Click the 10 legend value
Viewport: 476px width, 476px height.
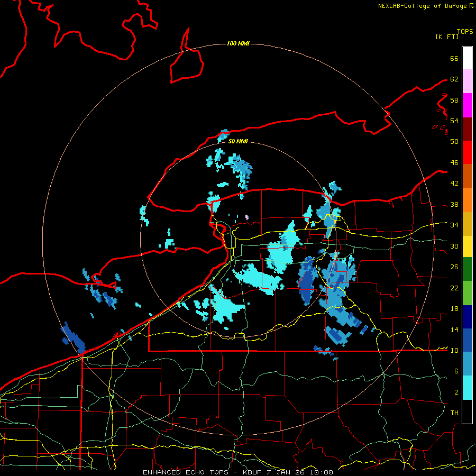[x=454, y=351]
